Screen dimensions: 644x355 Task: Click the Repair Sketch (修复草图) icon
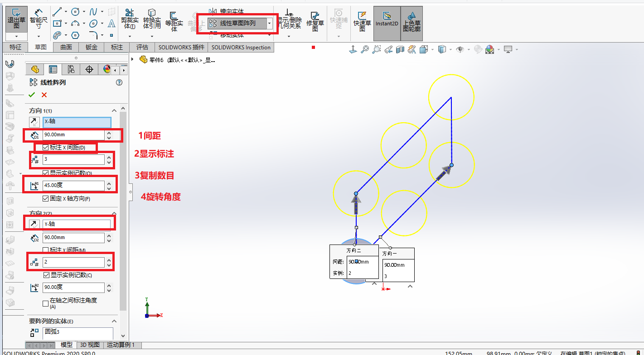315,20
